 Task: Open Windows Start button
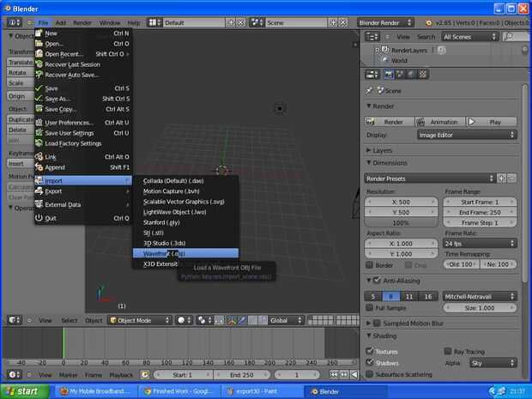(x=25, y=391)
